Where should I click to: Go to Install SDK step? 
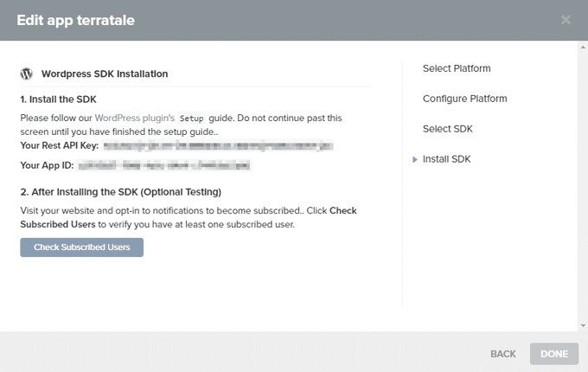446,159
